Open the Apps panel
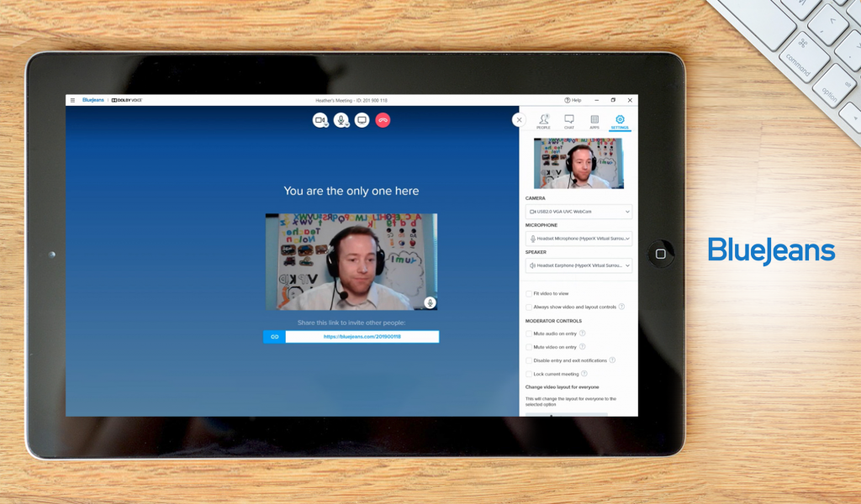 point(593,121)
